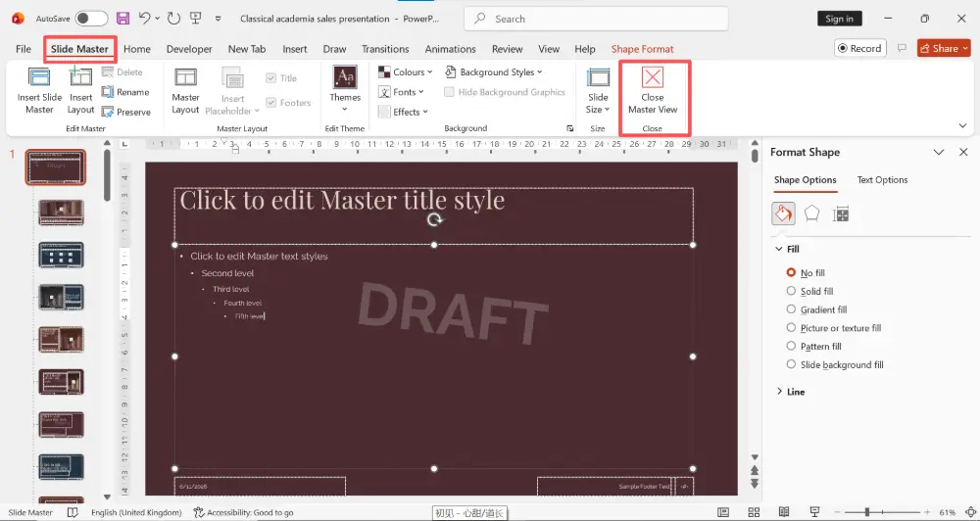
Task: Close Master View
Action: coord(653,90)
